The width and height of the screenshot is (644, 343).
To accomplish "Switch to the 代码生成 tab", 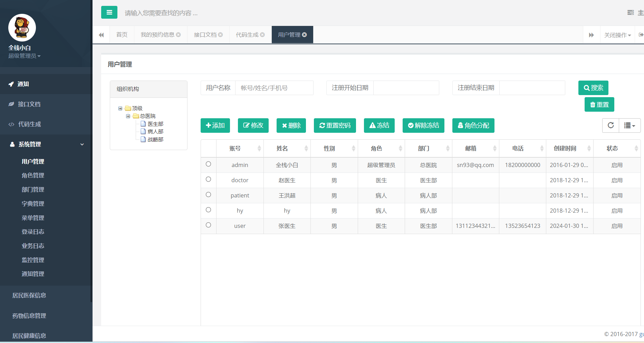I will (247, 35).
